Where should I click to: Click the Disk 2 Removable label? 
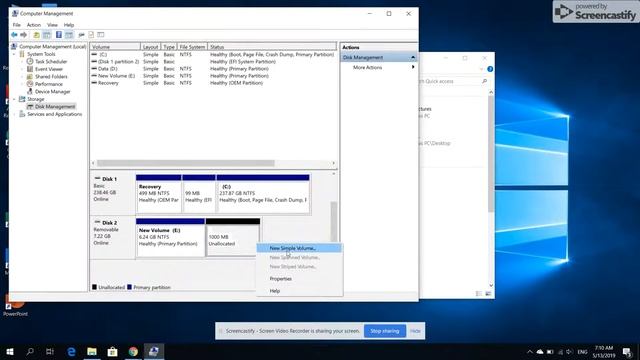tap(106, 230)
